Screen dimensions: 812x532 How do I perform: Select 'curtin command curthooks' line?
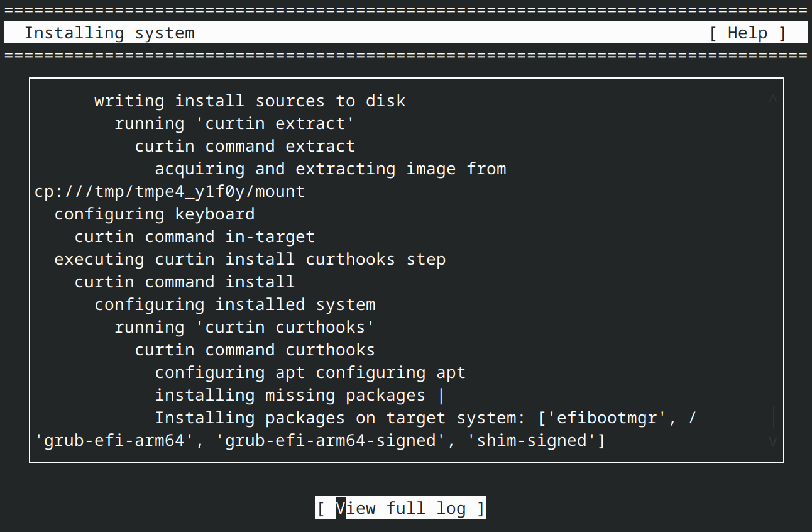[x=255, y=350]
